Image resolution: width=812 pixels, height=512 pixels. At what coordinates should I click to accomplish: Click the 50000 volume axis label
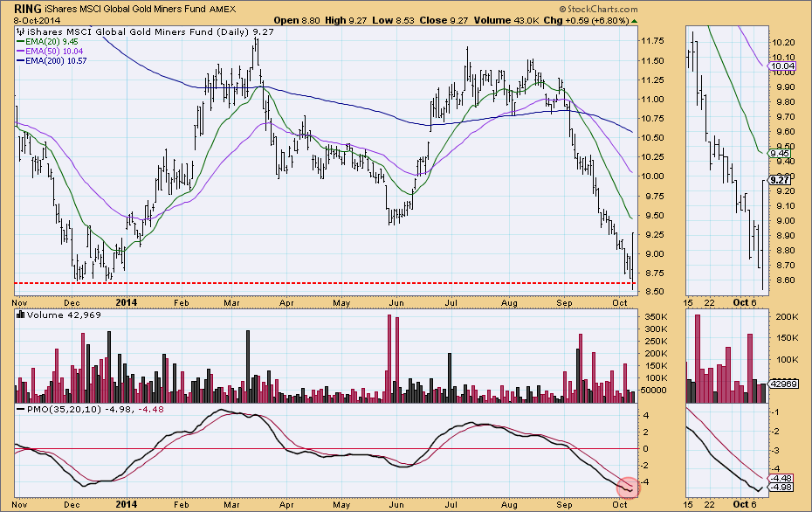[x=654, y=391]
